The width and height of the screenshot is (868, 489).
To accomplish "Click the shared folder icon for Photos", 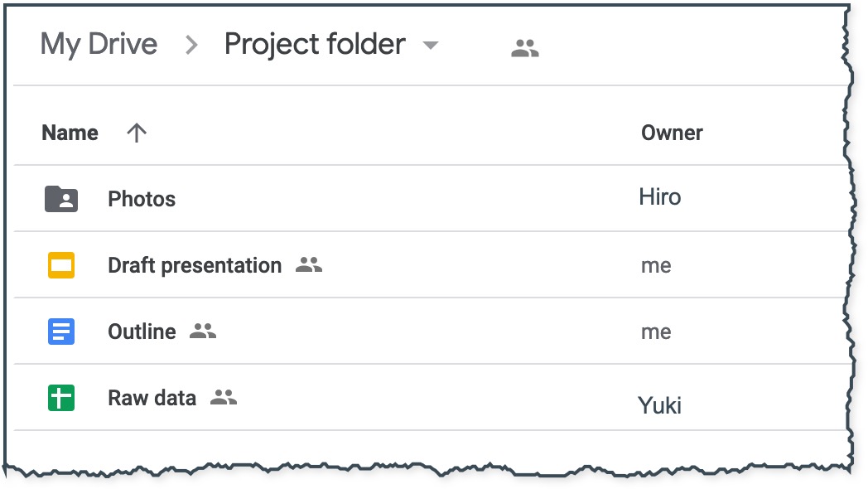I will (60, 198).
